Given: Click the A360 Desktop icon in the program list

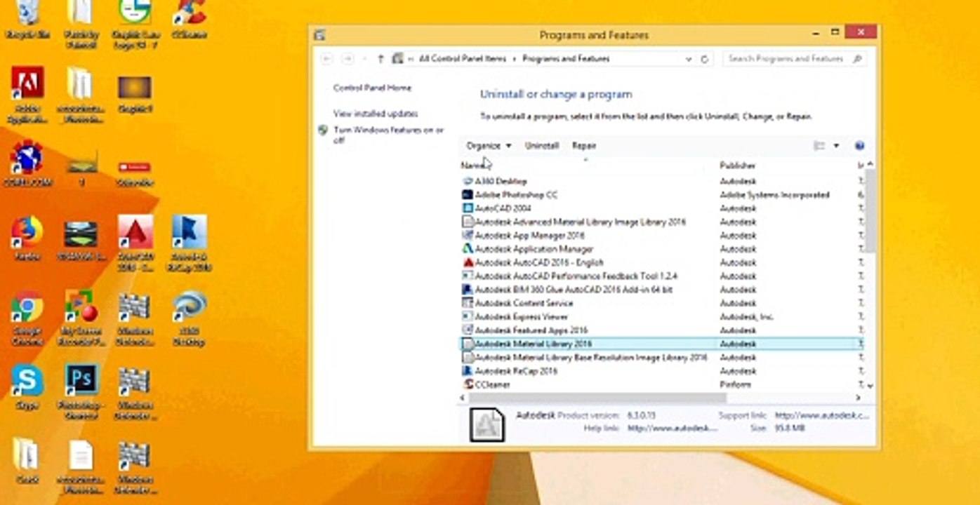Looking at the screenshot, I should 468,181.
